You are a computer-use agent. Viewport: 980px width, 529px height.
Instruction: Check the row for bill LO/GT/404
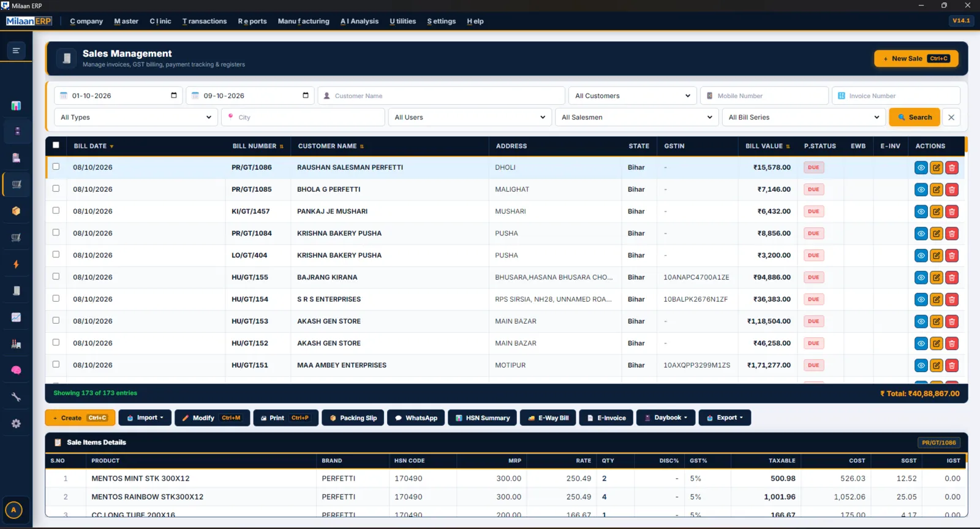56,254
